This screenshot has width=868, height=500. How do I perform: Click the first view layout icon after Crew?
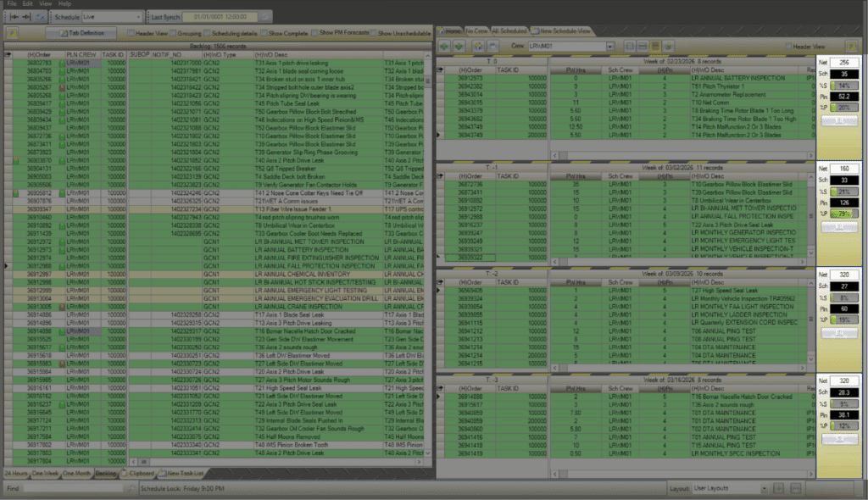[x=629, y=46]
